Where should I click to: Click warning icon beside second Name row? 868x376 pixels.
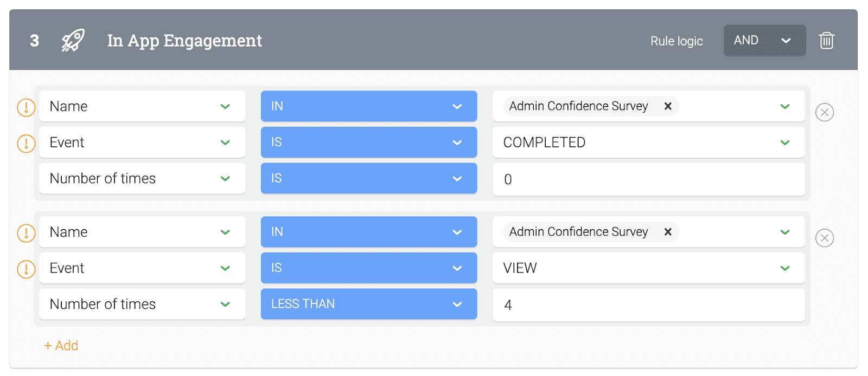(x=26, y=233)
